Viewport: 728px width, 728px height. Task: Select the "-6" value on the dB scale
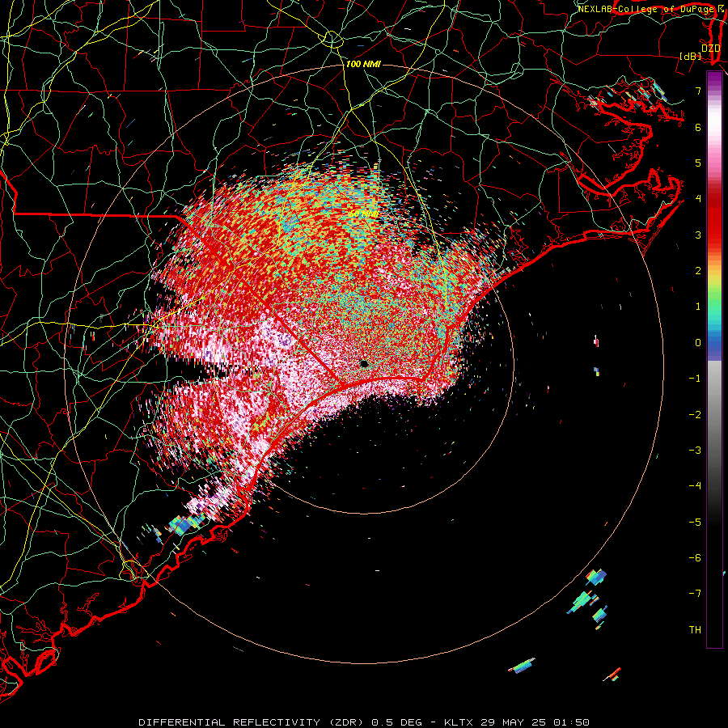[695, 557]
